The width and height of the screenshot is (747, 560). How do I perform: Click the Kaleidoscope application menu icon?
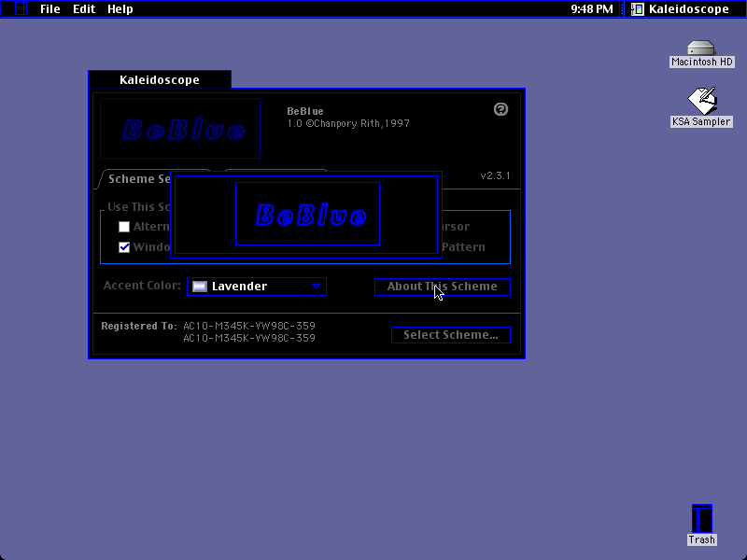pyautogui.click(x=638, y=9)
